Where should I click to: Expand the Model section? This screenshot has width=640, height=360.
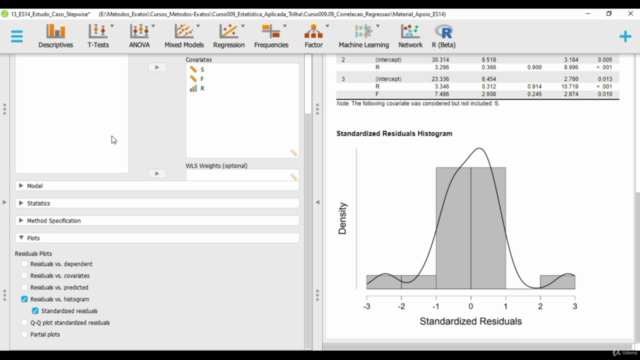(x=157, y=186)
